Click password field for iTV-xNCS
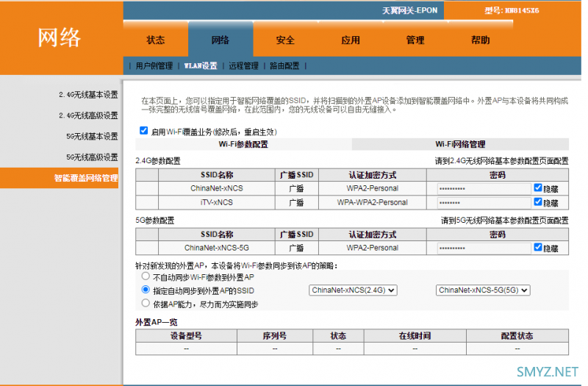 tap(484, 203)
